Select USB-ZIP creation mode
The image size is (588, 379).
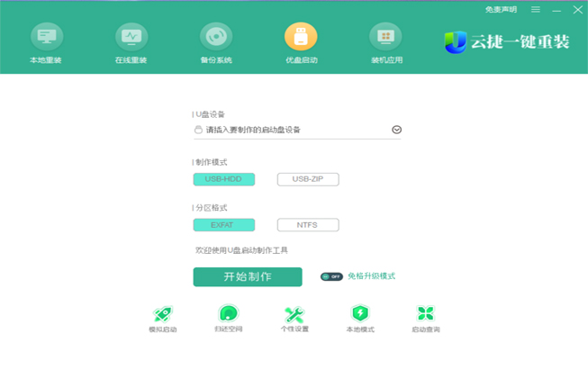(x=308, y=179)
